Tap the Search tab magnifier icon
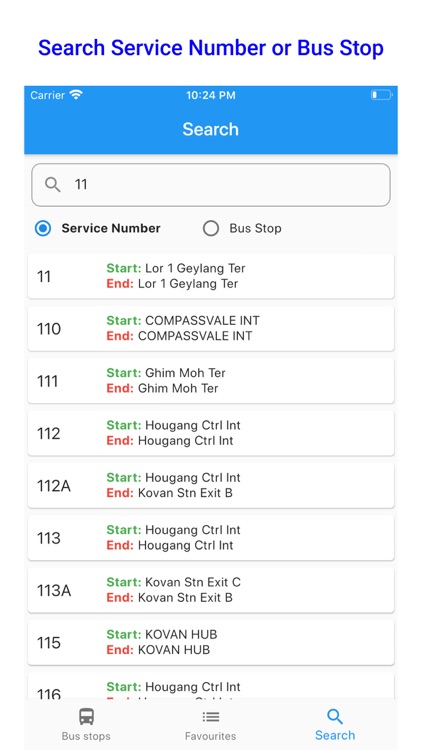The image size is (422, 750). [335, 717]
